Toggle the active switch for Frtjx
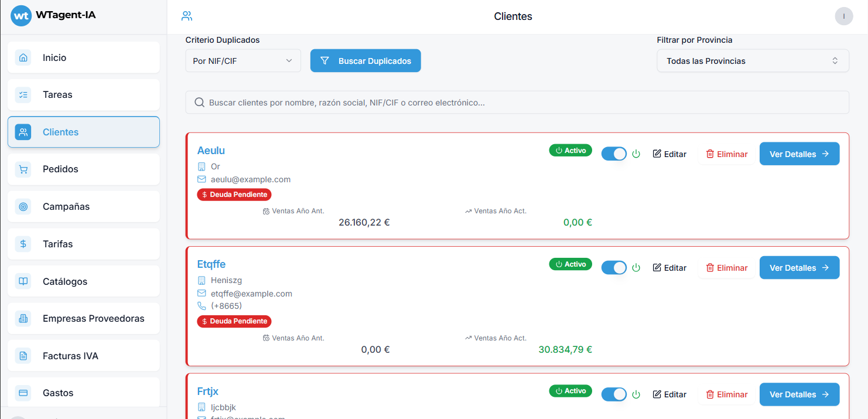Screen dimensions: 868x419 (614, 394)
